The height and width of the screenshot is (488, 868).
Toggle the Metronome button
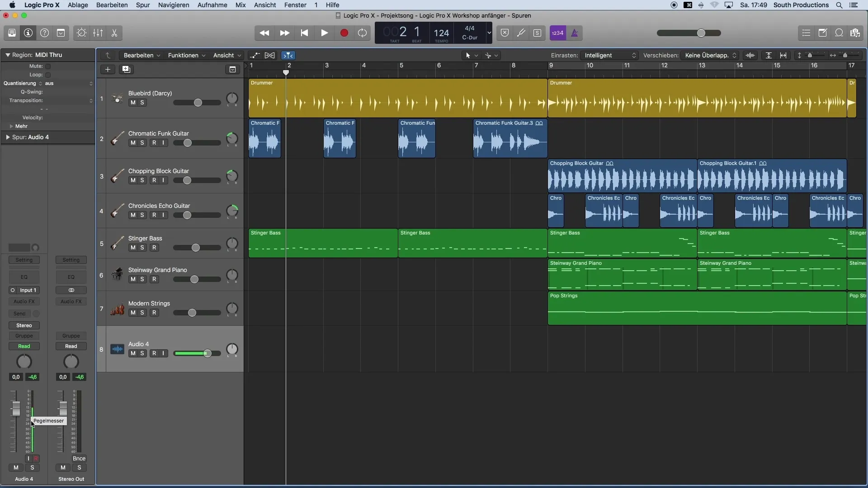tap(575, 33)
